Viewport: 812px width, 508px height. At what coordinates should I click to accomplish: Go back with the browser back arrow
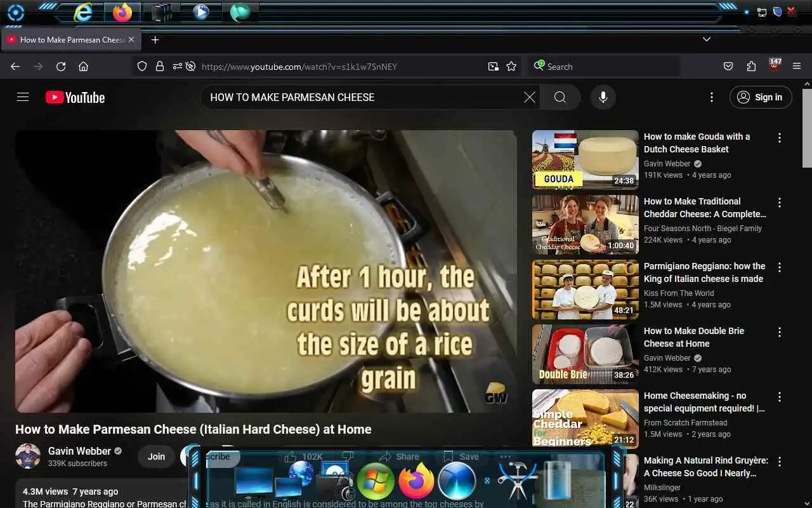point(15,67)
